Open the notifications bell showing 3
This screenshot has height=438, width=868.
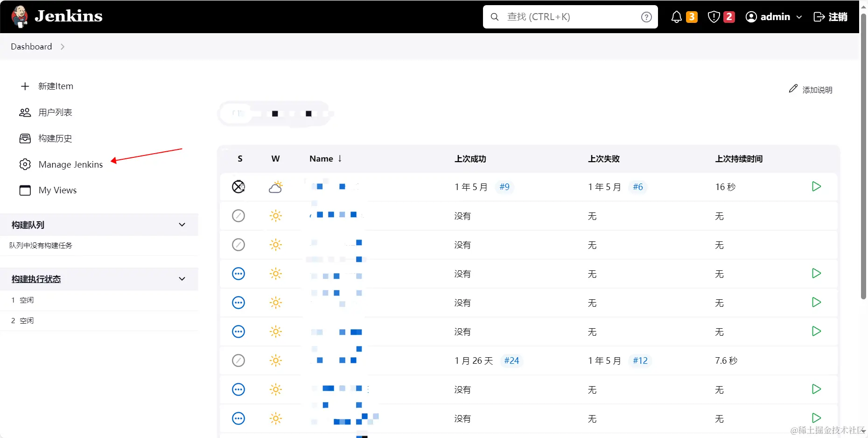click(x=684, y=17)
